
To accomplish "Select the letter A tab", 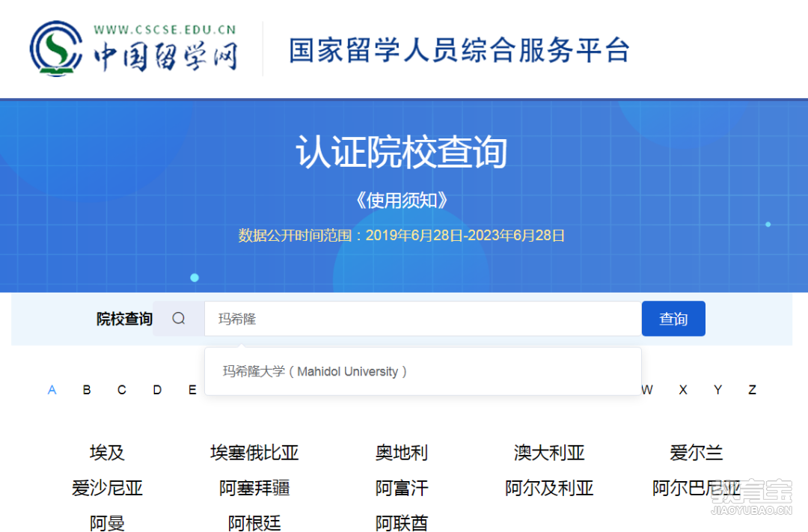I will coord(52,390).
